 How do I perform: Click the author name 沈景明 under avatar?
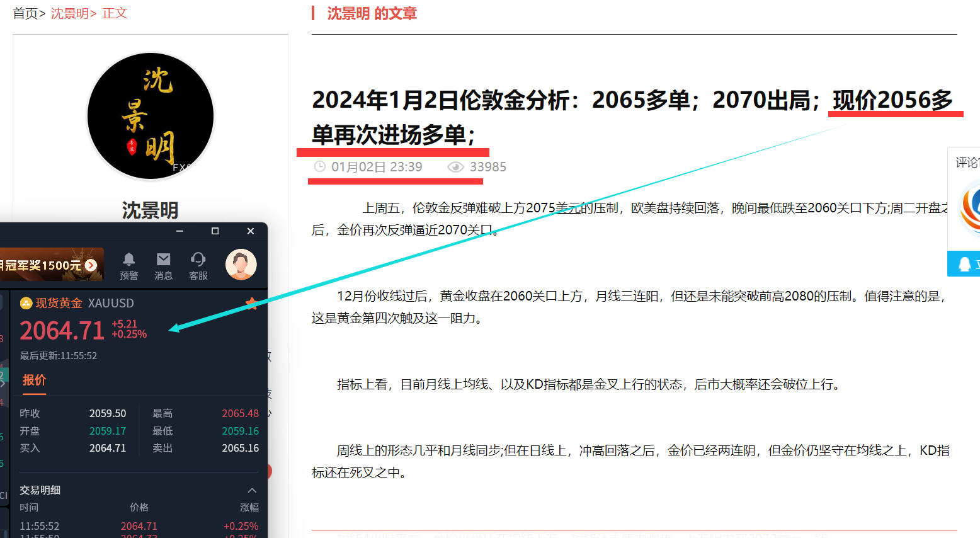(151, 210)
